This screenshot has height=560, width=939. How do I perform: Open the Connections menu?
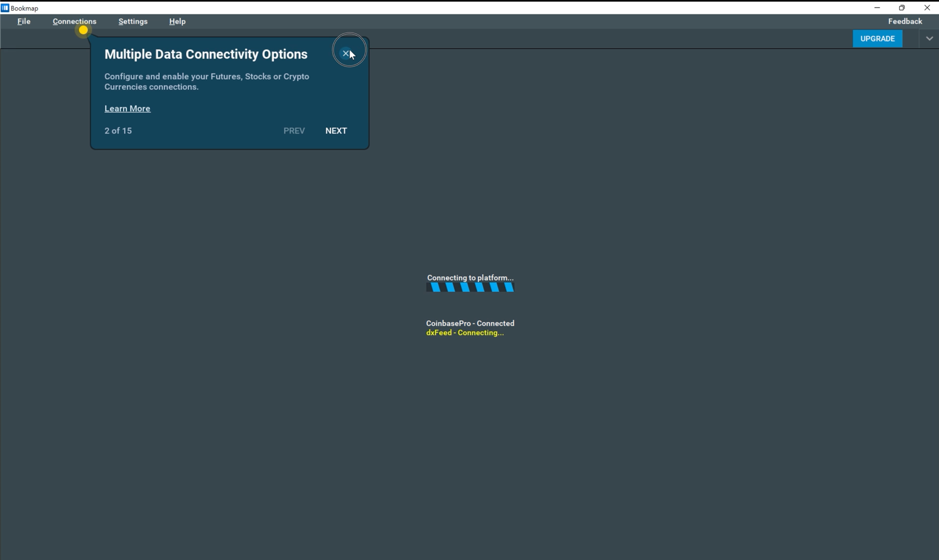tap(74, 22)
